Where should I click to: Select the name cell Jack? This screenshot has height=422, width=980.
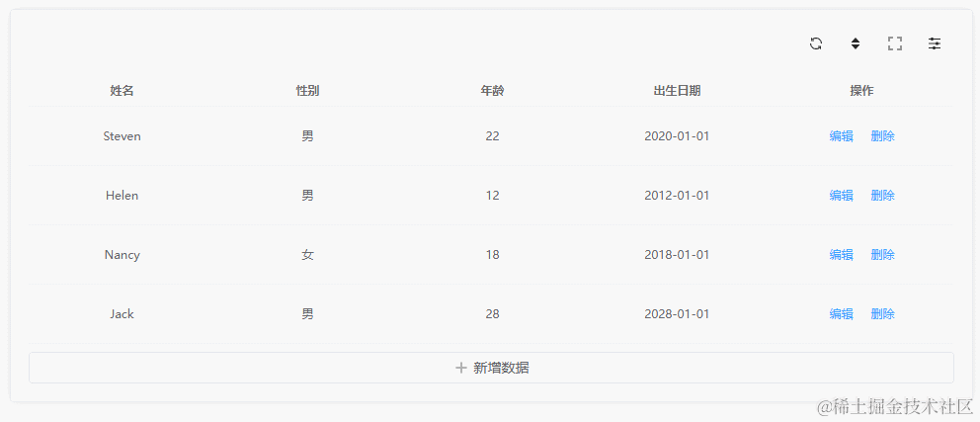(122, 314)
